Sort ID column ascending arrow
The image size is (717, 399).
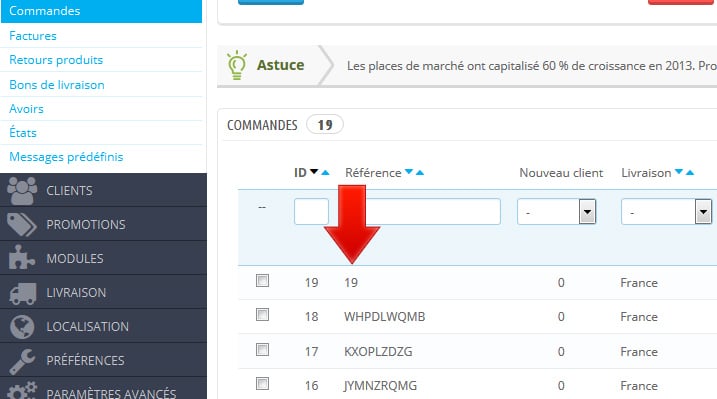click(x=325, y=172)
